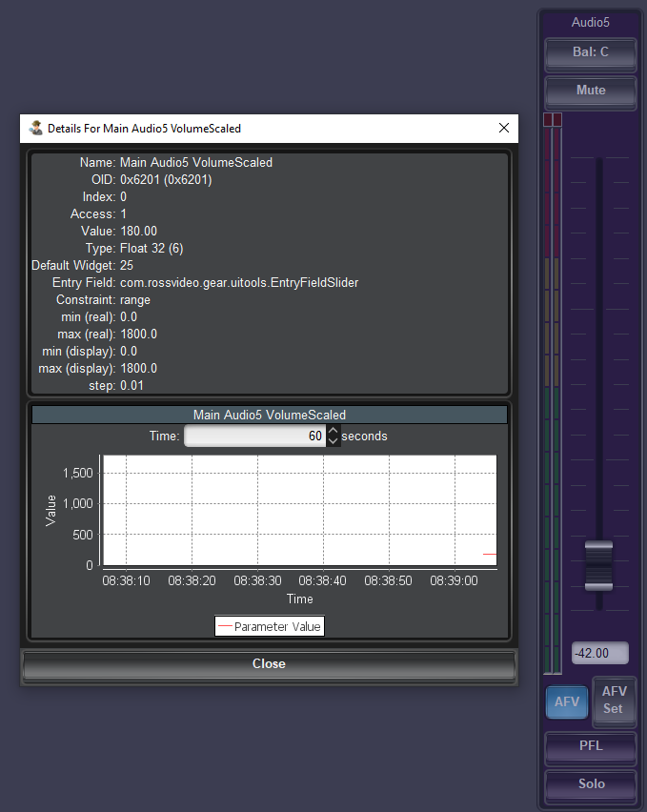Click the Constraint range value

point(135,300)
